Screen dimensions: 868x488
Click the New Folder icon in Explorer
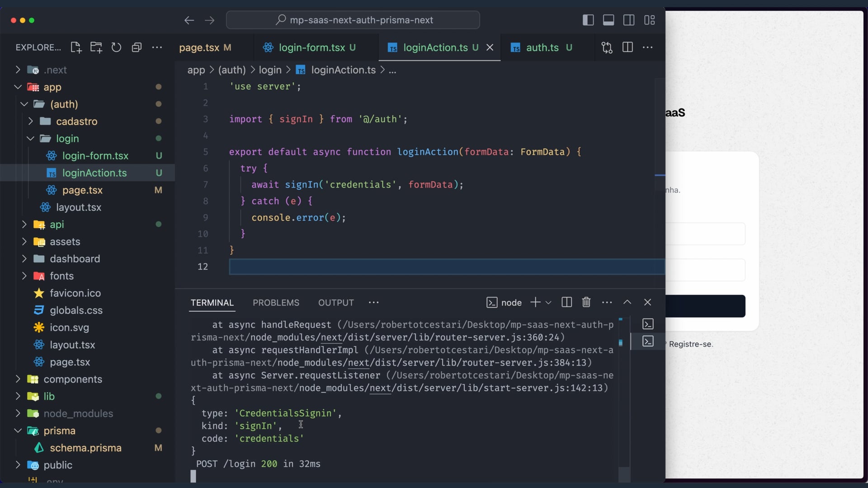tap(96, 47)
